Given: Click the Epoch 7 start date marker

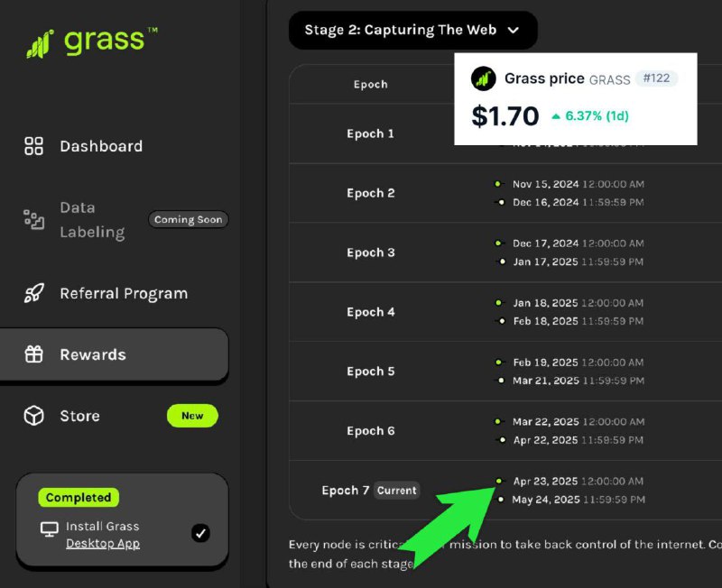Looking at the screenshot, I should [x=499, y=482].
